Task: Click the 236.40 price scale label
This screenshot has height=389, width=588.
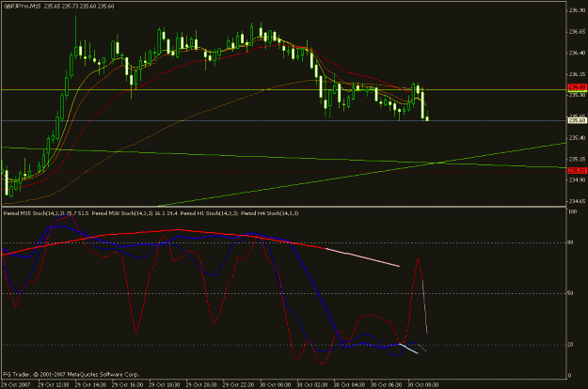Action: pyautogui.click(x=578, y=53)
